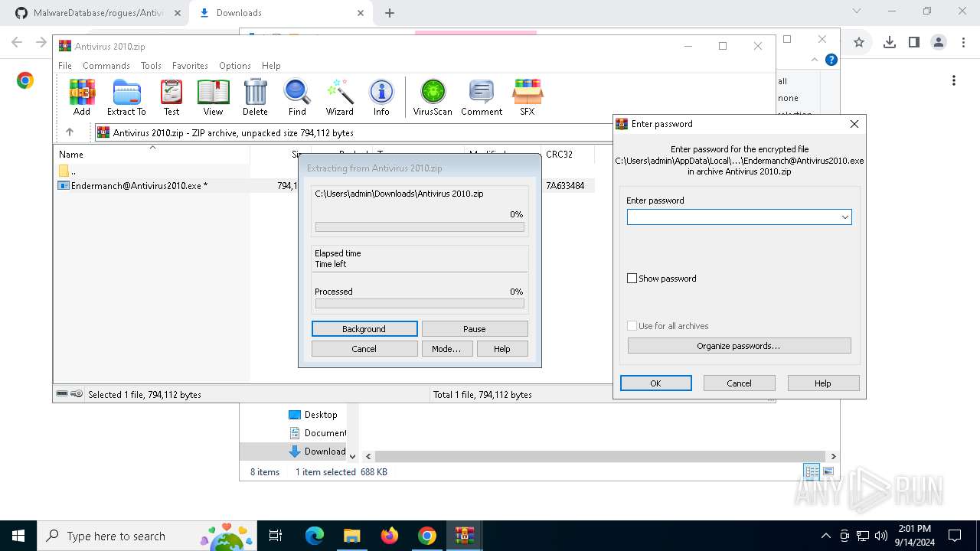
Task: Open Task View on the taskbar
Action: (x=276, y=536)
